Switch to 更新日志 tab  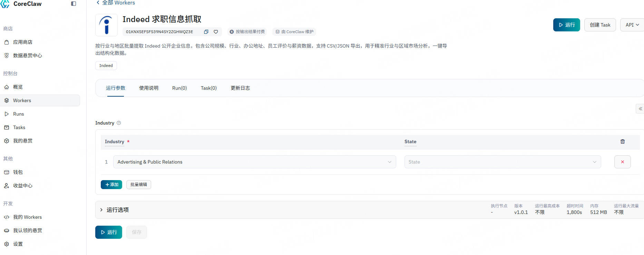point(240,88)
